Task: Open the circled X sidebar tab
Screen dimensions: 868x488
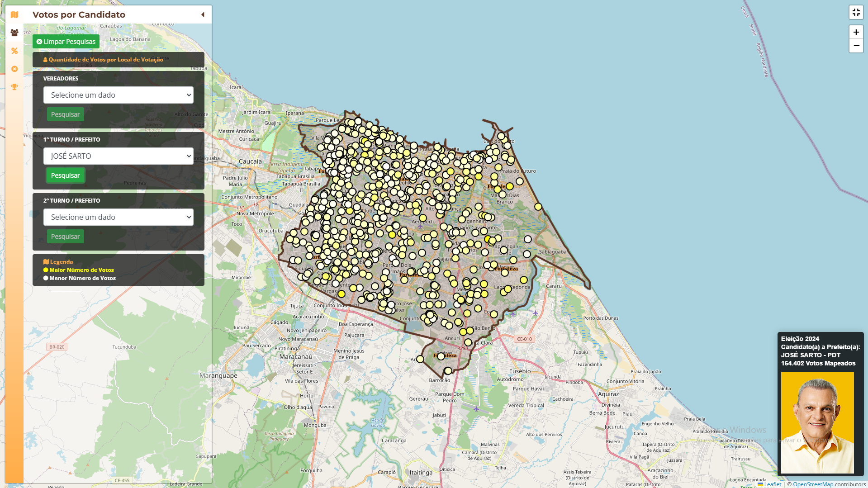Action: coord(14,69)
